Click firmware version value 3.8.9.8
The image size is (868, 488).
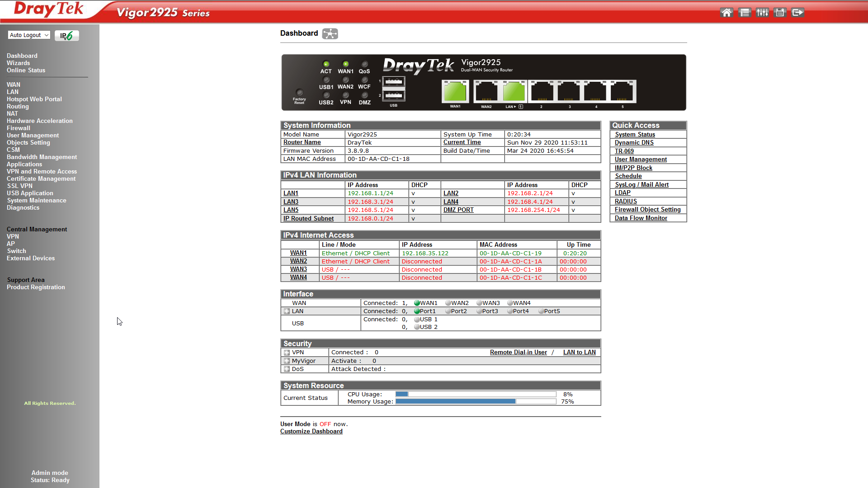[x=358, y=151]
